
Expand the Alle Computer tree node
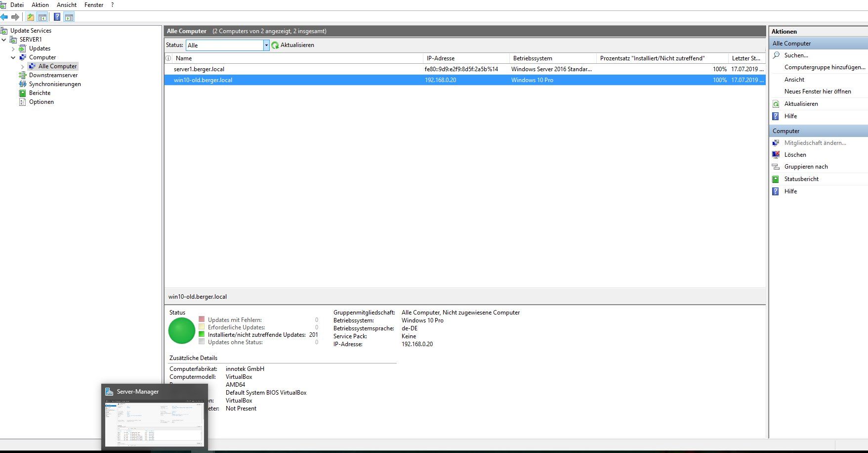point(23,66)
